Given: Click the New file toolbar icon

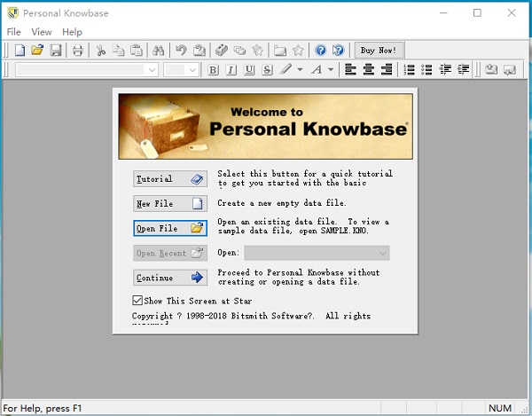Looking at the screenshot, I should pos(20,51).
